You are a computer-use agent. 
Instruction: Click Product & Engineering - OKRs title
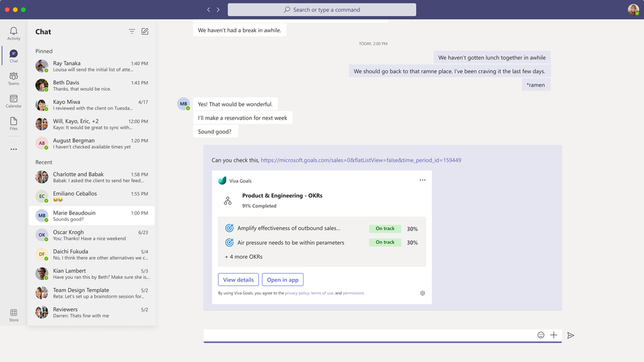coord(282,195)
